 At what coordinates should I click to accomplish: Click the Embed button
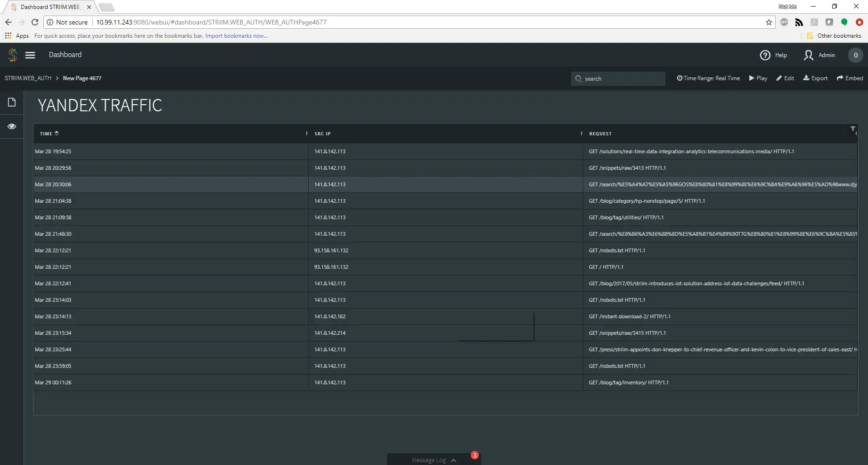850,78
